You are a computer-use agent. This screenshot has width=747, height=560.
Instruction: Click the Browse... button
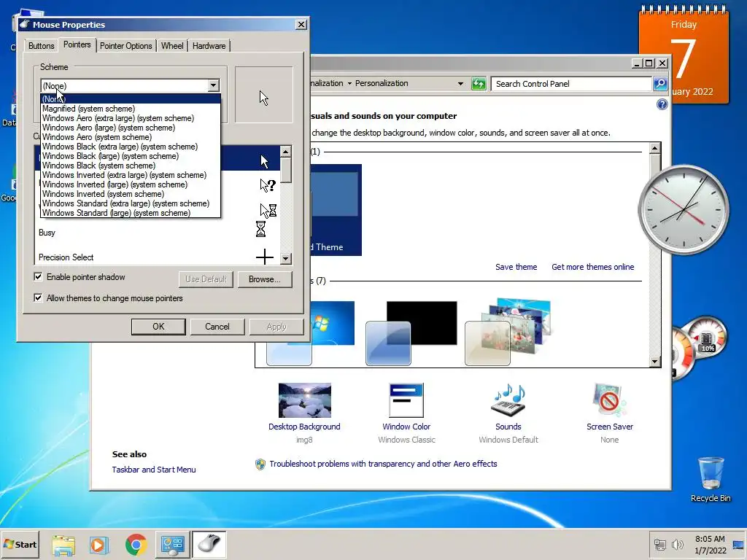[264, 279]
